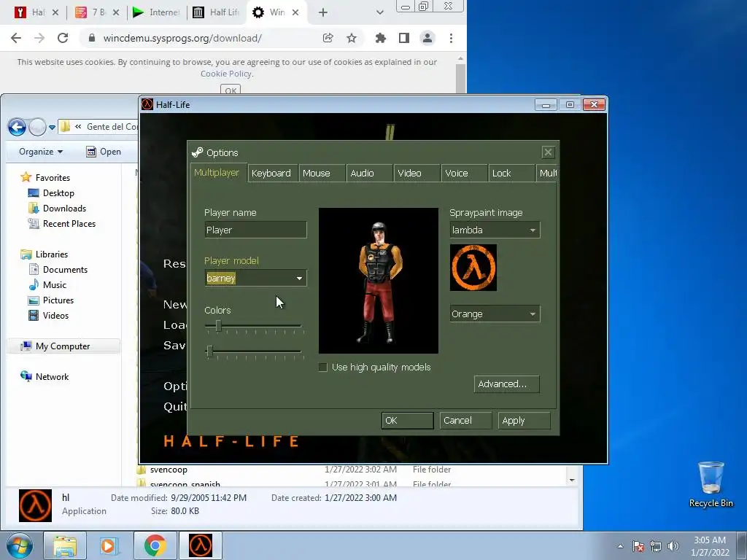
Task: Open Windows Explorer from taskbar
Action: [x=65, y=545]
